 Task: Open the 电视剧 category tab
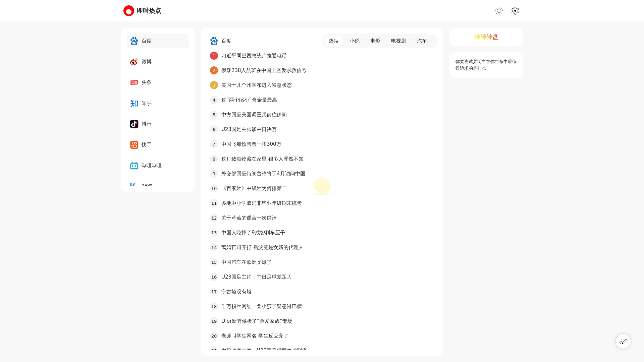398,41
